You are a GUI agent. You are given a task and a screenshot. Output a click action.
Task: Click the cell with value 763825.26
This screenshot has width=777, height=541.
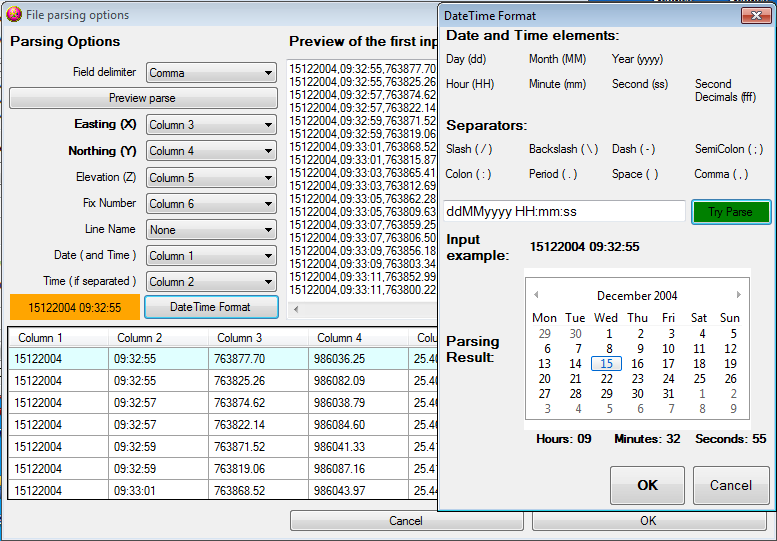[x=259, y=380]
